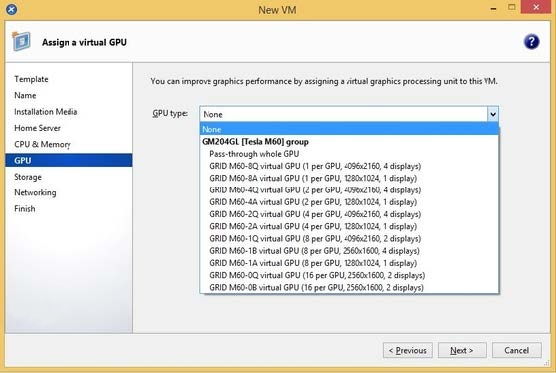Jump to the Finish wizard step
This screenshot has width=556, height=373.
click(x=24, y=208)
